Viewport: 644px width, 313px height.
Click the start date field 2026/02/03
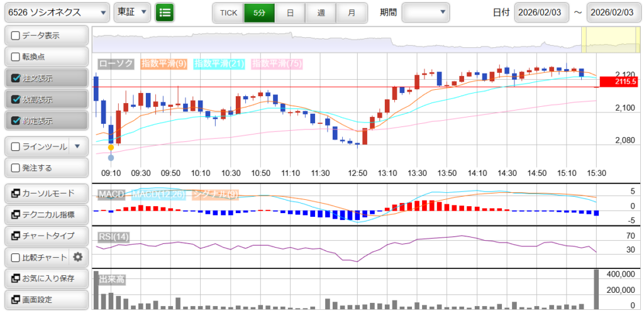coord(541,12)
